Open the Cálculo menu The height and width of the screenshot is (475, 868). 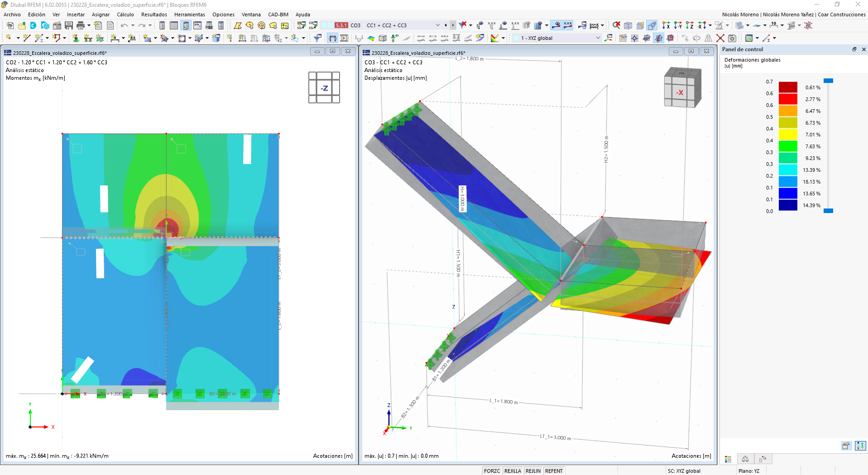(x=125, y=15)
